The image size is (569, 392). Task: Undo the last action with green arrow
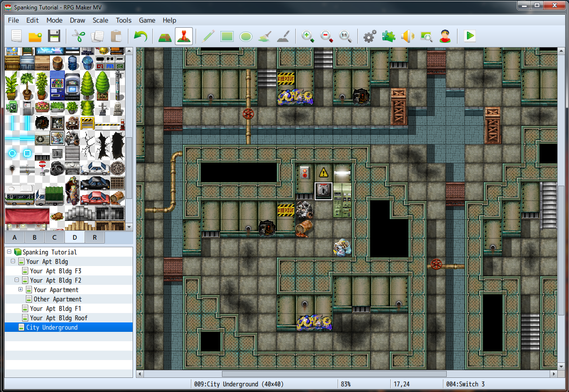point(140,36)
